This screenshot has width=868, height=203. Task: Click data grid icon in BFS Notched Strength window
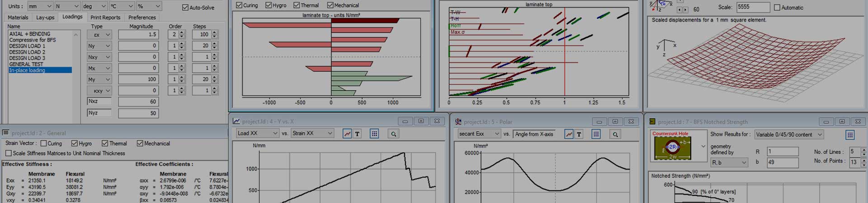click(x=850, y=135)
